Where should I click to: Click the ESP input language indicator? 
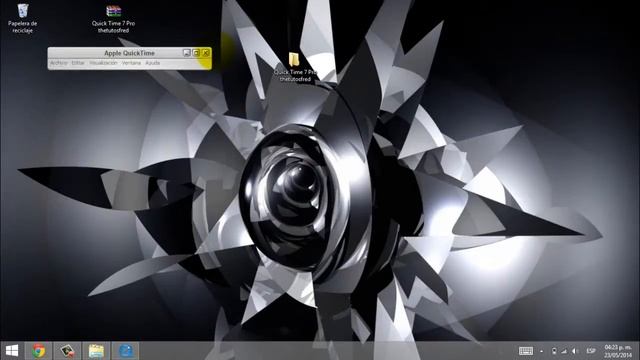(x=591, y=351)
